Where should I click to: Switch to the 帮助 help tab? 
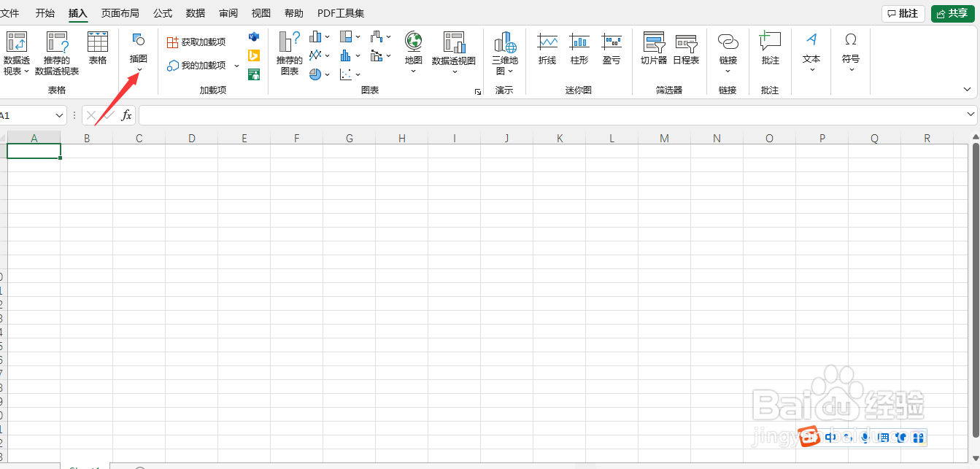[x=294, y=13]
